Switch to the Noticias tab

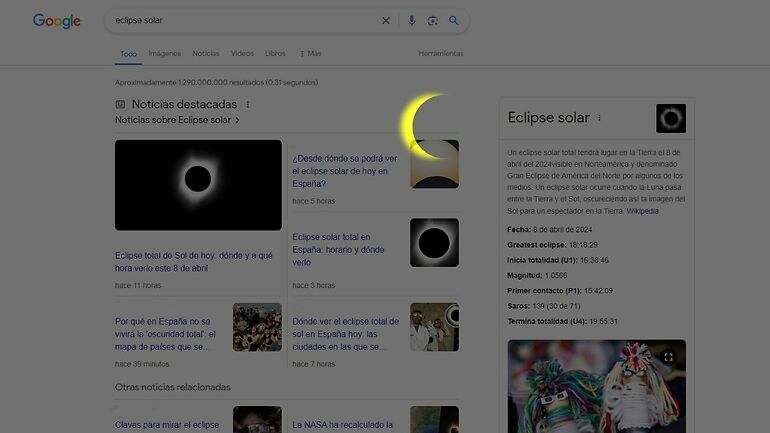pyautogui.click(x=206, y=54)
